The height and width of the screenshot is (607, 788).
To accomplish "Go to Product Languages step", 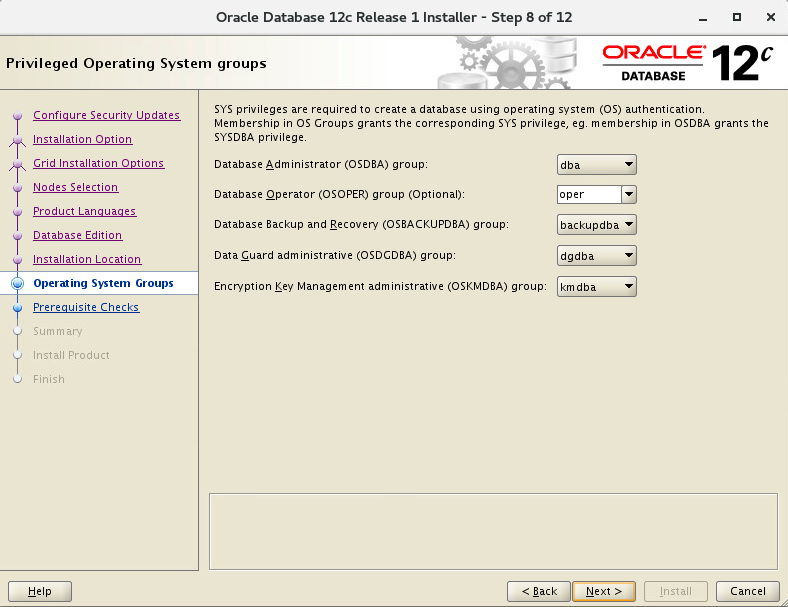I will coord(84,211).
